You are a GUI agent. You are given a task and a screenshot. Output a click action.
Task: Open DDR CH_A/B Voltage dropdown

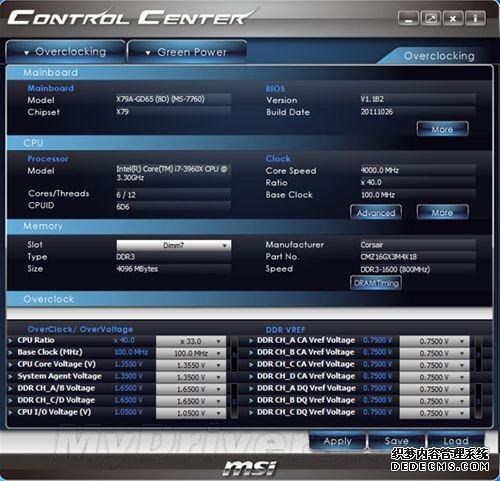[x=191, y=389]
